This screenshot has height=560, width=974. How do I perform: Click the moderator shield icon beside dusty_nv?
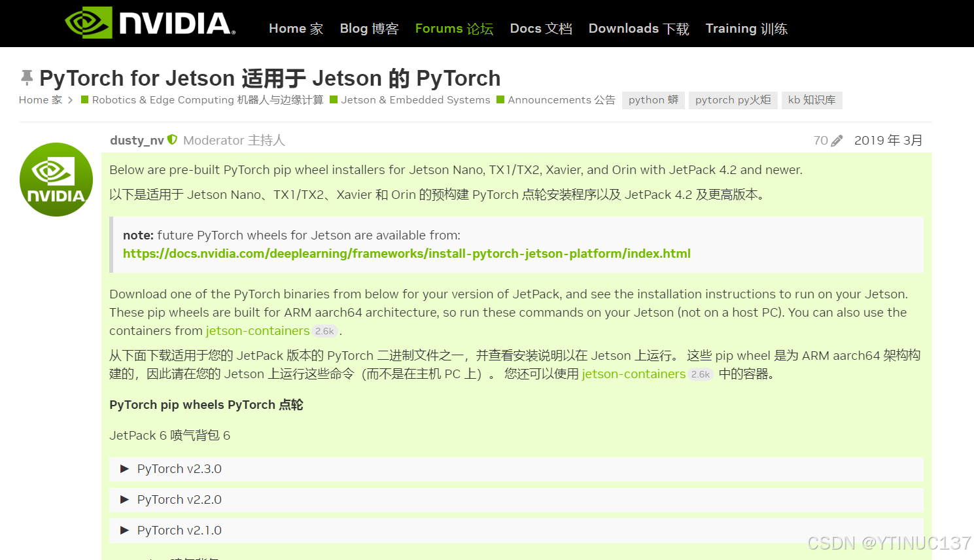coord(173,140)
